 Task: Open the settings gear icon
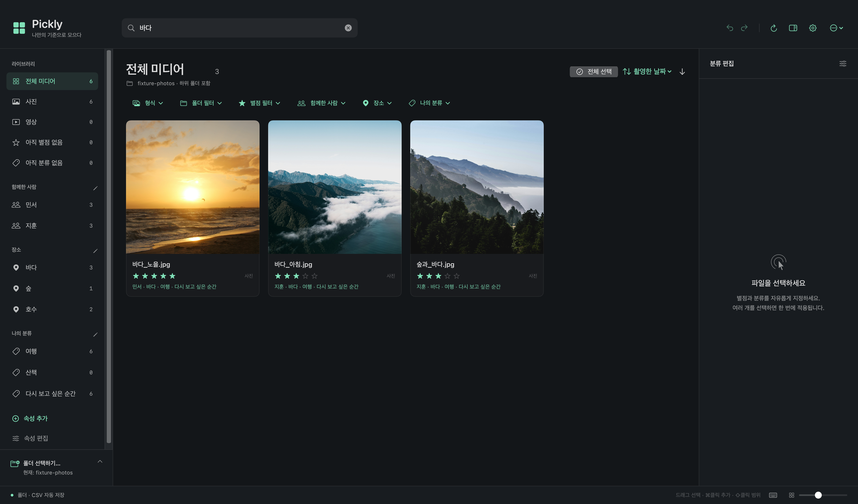click(x=813, y=28)
